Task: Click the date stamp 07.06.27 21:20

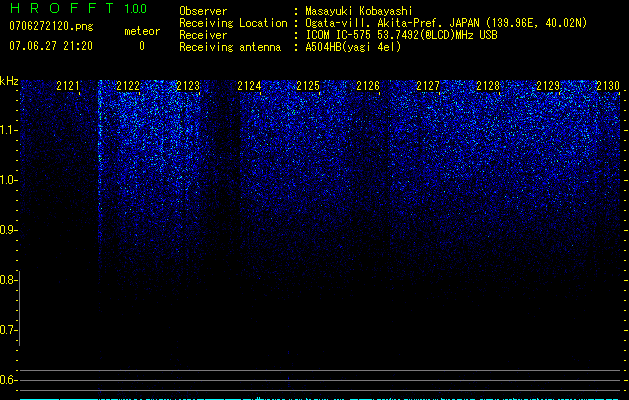Action: click(51, 46)
